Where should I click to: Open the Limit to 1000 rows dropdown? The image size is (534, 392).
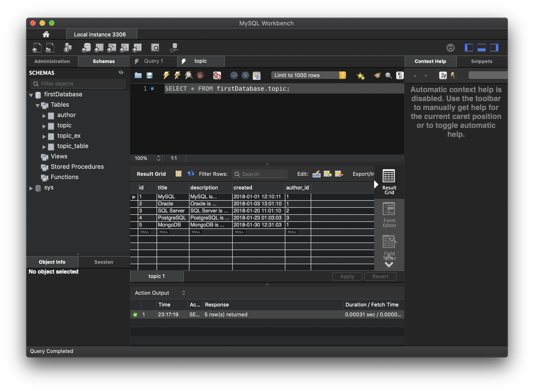(308, 75)
